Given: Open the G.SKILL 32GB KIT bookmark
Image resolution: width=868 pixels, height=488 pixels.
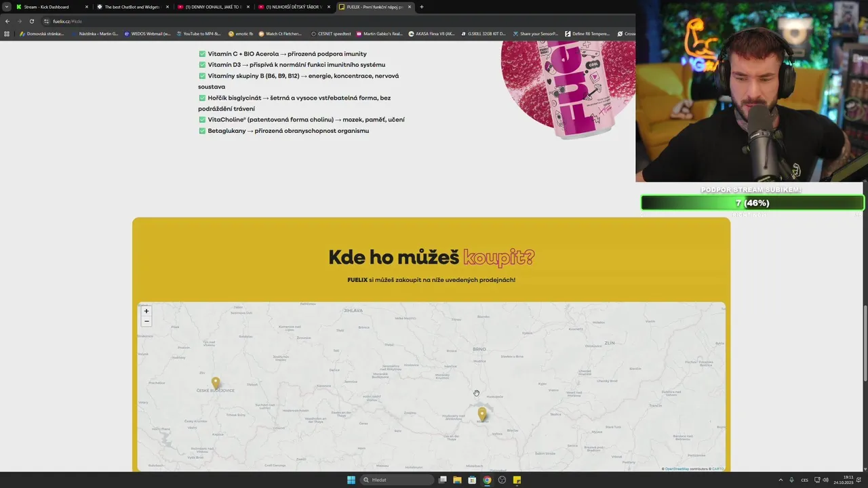Looking at the screenshot, I should point(483,33).
